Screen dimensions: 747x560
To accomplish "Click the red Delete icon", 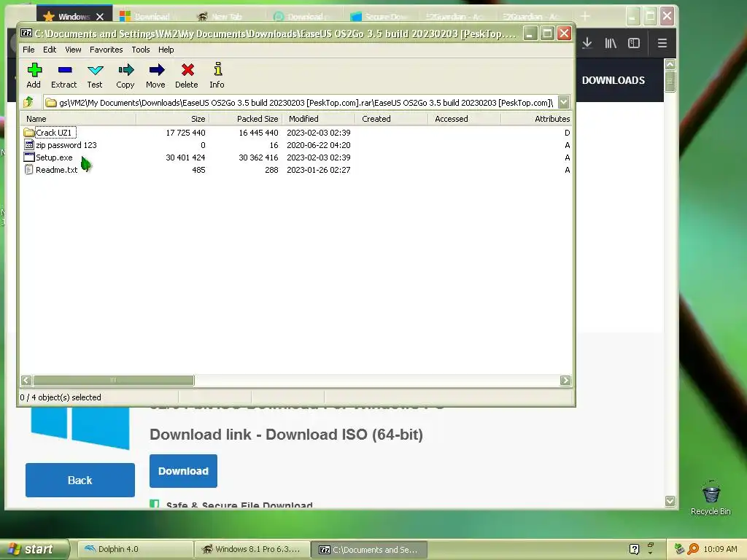I will pyautogui.click(x=187, y=71).
